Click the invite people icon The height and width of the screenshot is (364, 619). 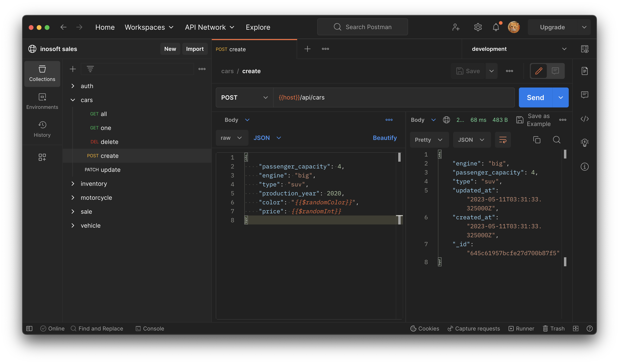[456, 27]
